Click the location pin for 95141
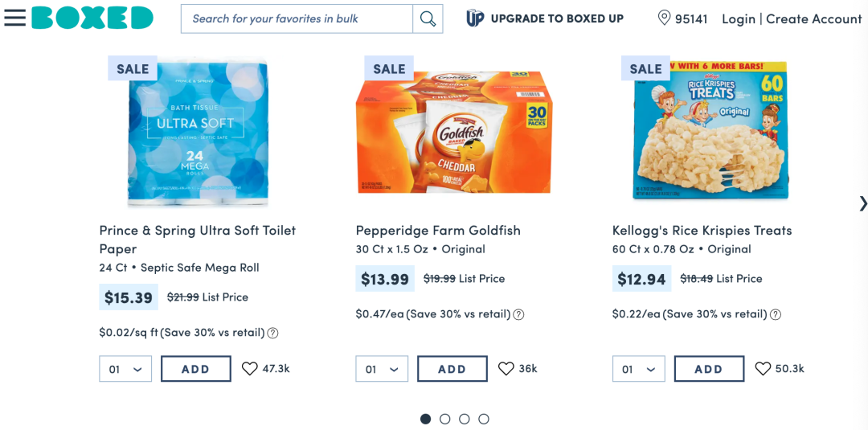The height and width of the screenshot is (430, 868). (664, 18)
